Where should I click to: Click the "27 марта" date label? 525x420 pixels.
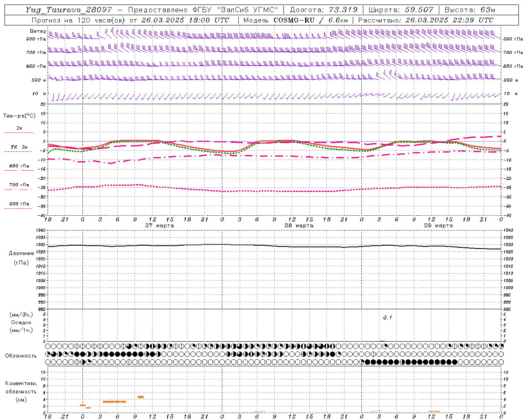coord(160,226)
